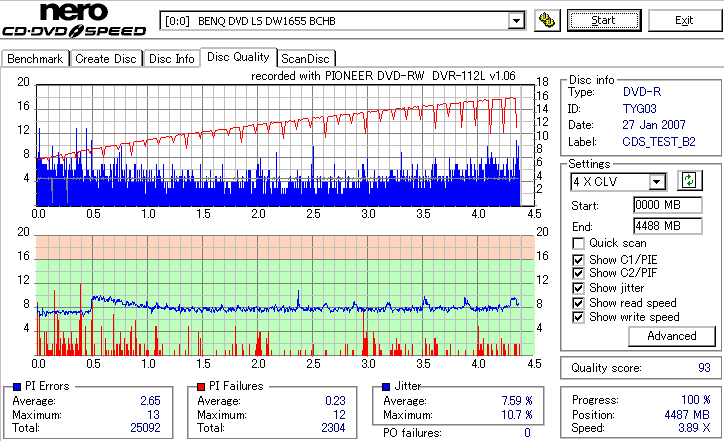Click the PI Errors total 25092

point(145,428)
